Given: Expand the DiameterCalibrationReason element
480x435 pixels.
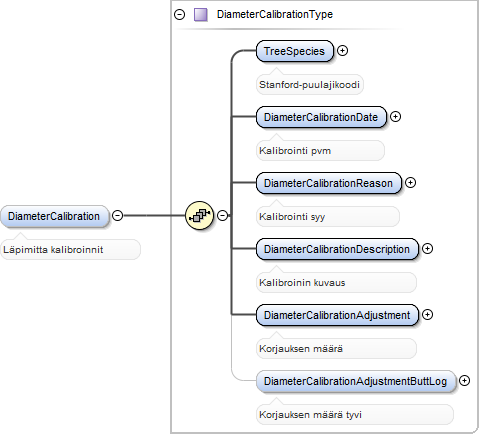Looking at the screenshot, I should 410,183.
